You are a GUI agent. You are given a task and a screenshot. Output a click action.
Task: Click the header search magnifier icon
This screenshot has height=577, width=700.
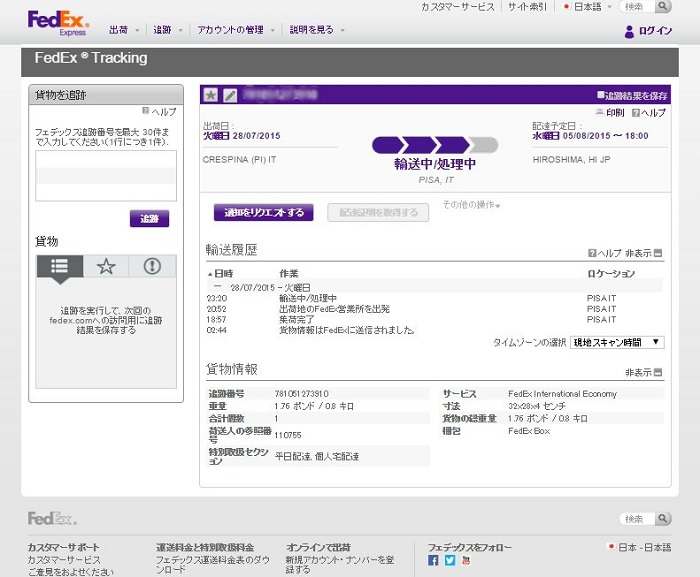(663, 6)
